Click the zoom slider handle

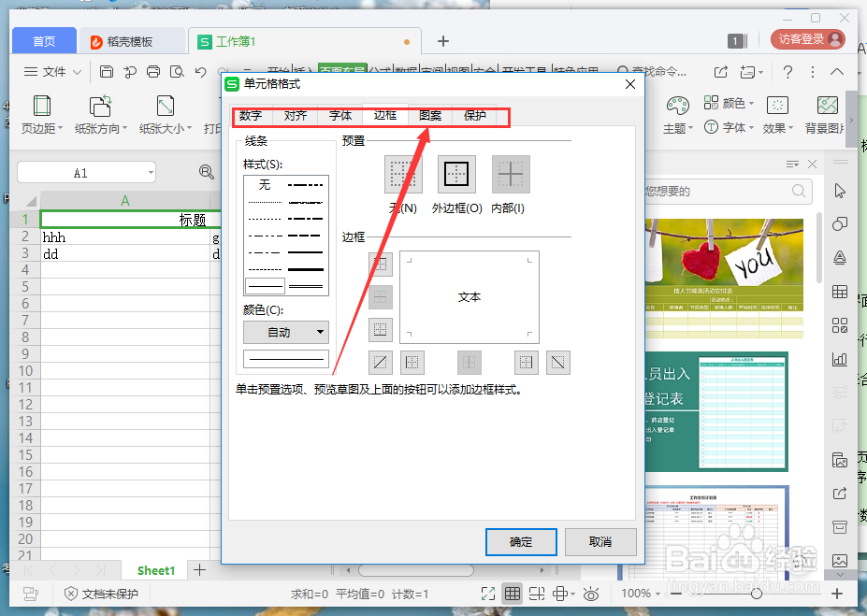click(x=757, y=594)
